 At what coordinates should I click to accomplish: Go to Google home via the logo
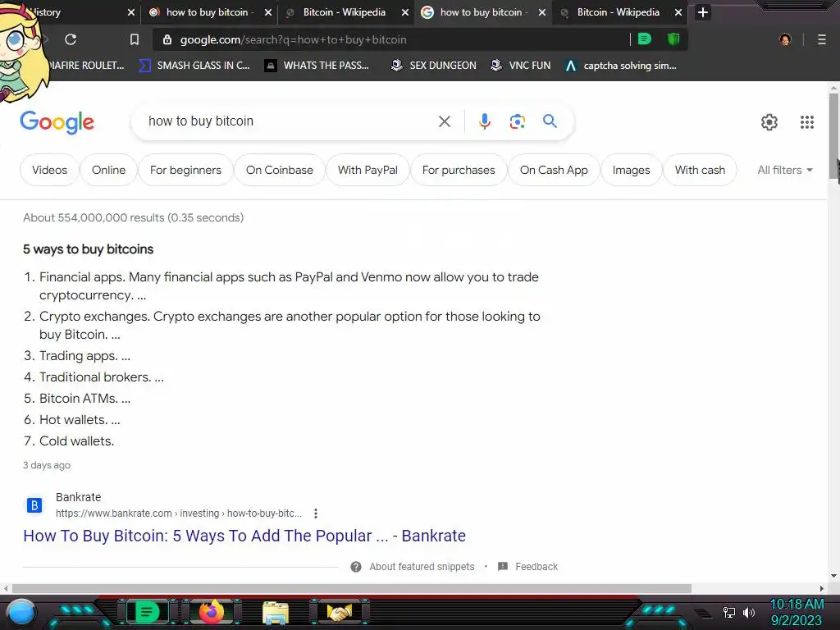click(x=57, y=123)
